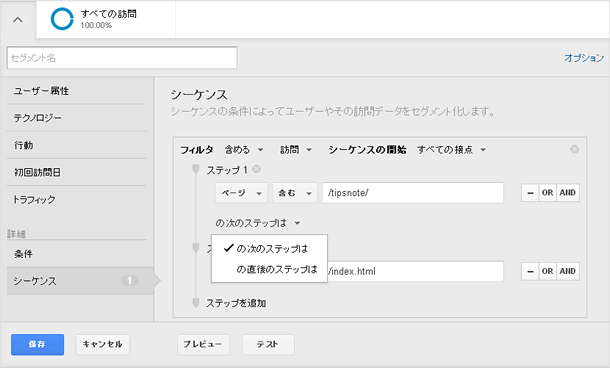
Task: Click the /index.html value field
Action: point(415,271)
